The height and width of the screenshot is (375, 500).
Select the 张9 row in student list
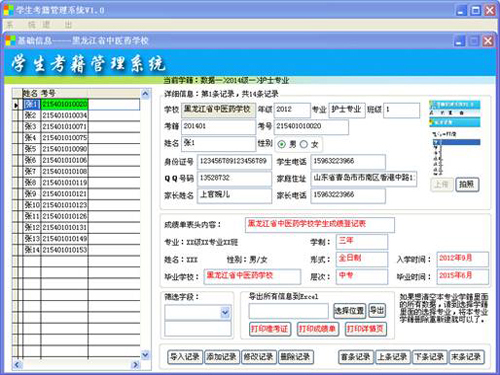[81, 194]
